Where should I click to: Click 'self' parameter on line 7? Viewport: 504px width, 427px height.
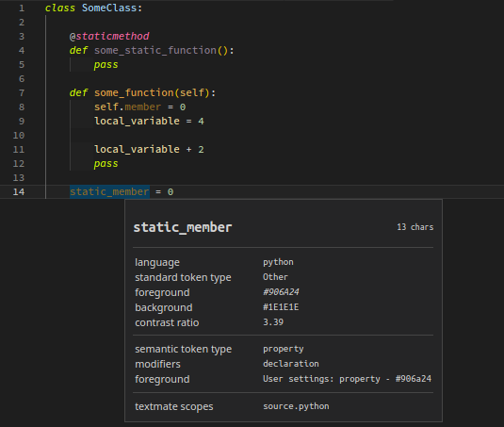[x=191, y=92]
